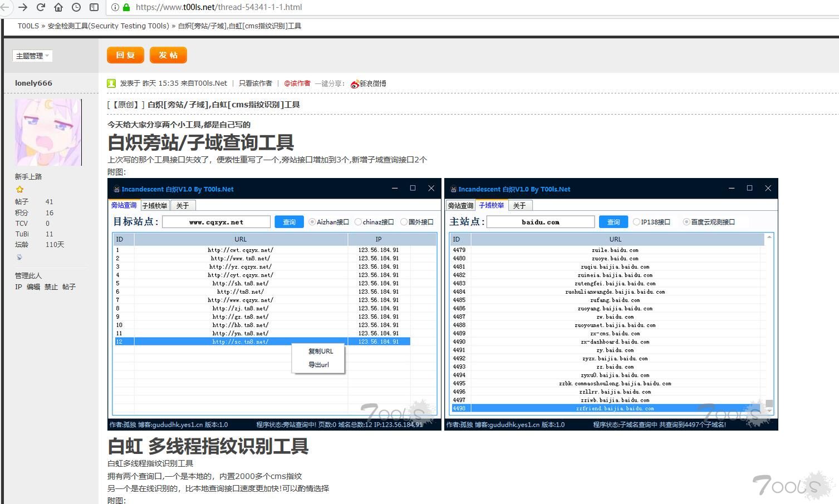Select the row http://sc.tn8.net/
The height and width of the screenshot is (504, 839).
coord(262,342)
